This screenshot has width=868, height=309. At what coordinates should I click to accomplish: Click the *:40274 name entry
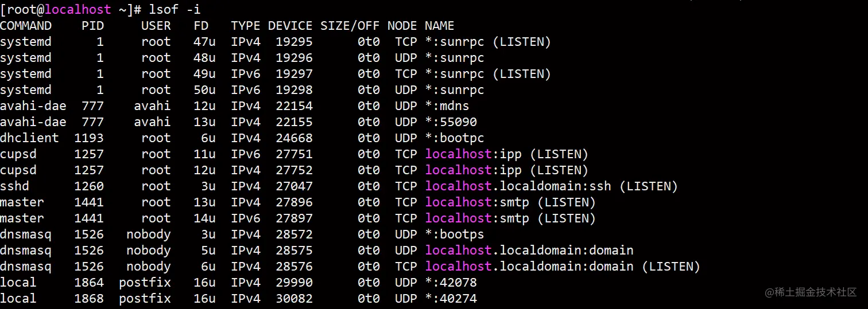click(451, 299)
